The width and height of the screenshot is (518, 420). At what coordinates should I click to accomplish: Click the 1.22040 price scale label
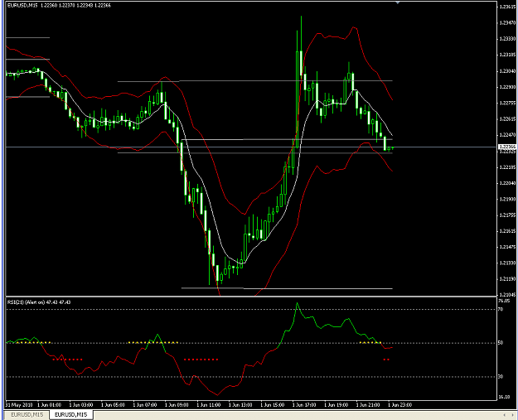point(507,183)
